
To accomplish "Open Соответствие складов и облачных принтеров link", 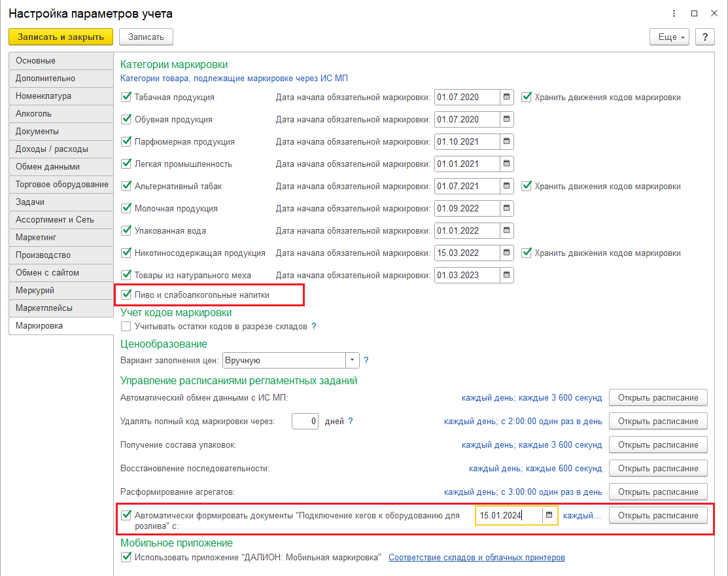I will pyautogui.click(x=476, y=557).
